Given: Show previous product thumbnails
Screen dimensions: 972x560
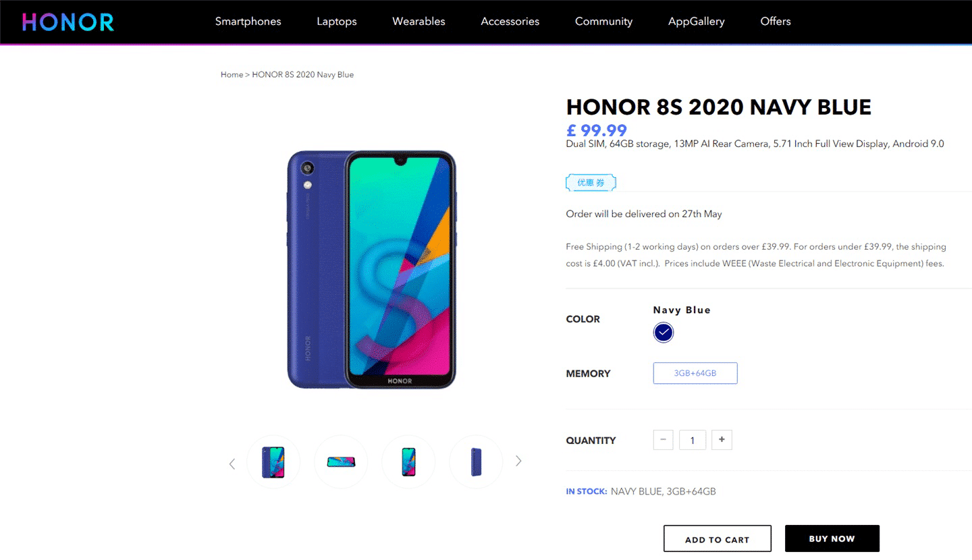Looking at the screenshot, I should [232, 464].
